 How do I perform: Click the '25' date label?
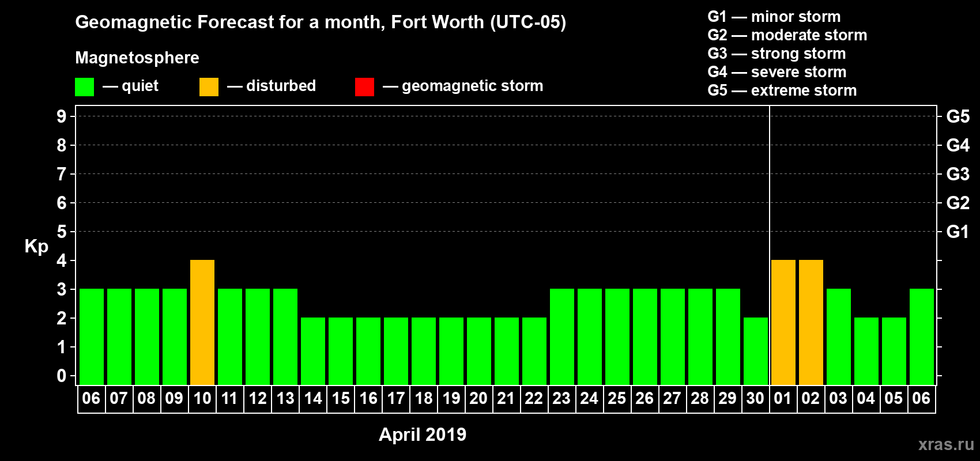[617, 399]
